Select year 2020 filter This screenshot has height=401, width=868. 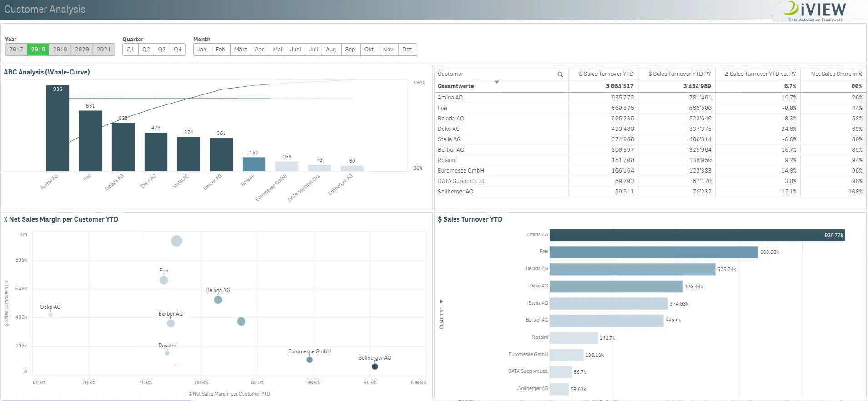click(x=82, y=50)
